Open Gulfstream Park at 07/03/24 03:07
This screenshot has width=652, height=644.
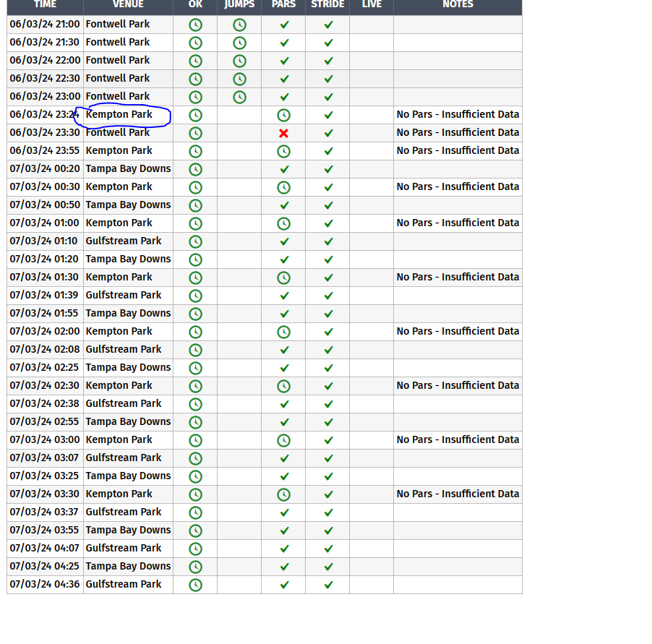[124, 458]
